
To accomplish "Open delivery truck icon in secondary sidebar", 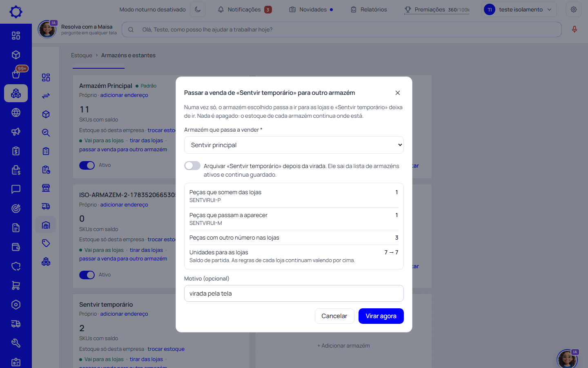I will click(x=46, y=206).
